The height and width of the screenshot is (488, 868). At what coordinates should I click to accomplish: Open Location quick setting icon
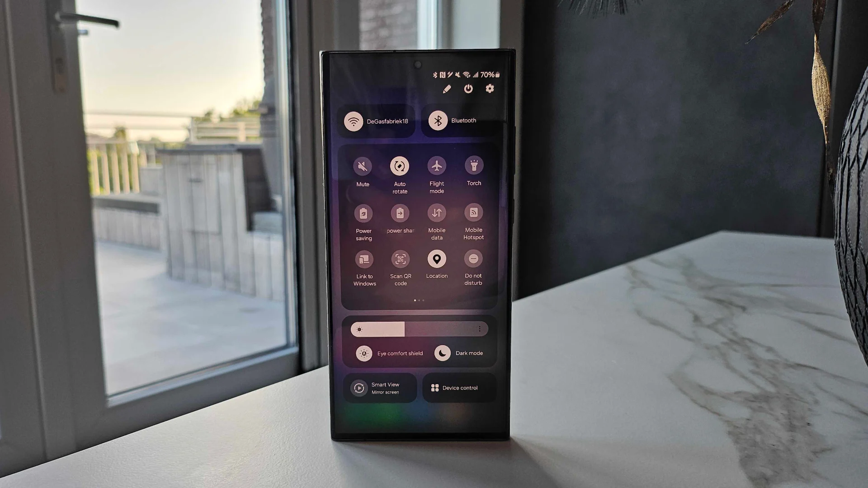pos(437,259)
